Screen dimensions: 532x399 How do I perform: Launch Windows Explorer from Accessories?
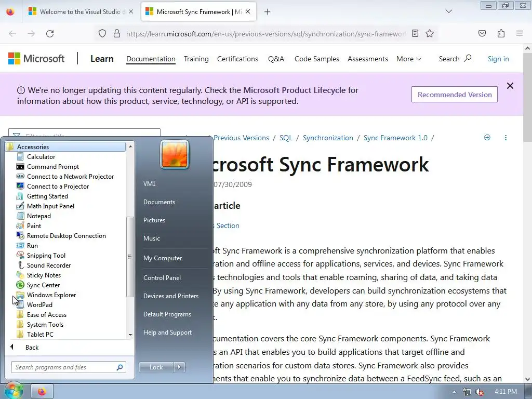pyautogui.click(x=51, y=295)
